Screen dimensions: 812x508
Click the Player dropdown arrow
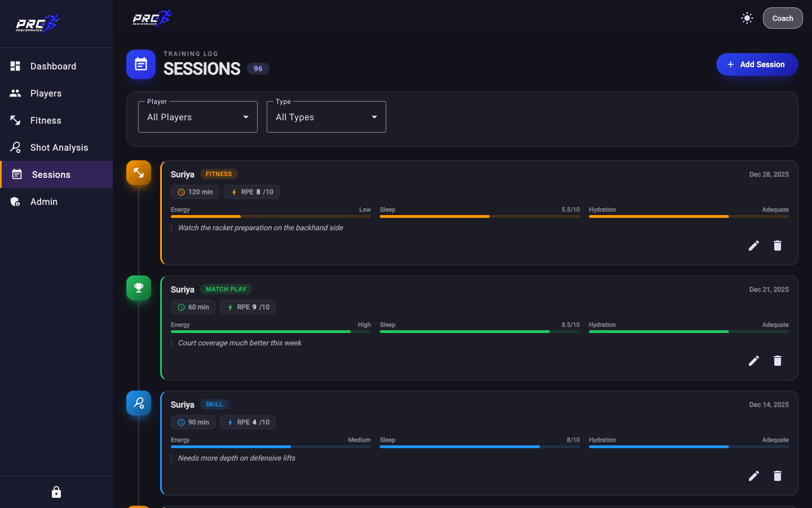coord(246,117)
